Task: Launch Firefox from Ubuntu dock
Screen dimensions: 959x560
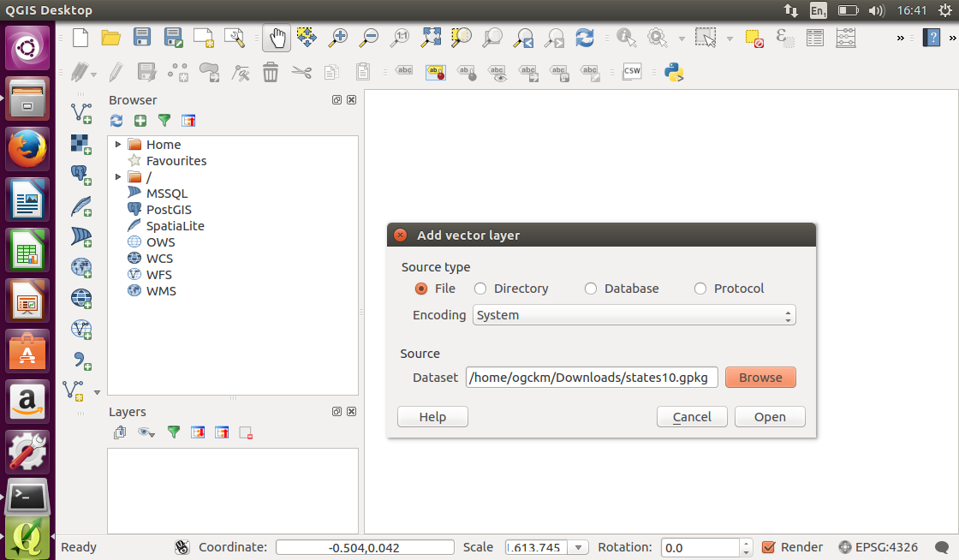Action: [27, 149]
